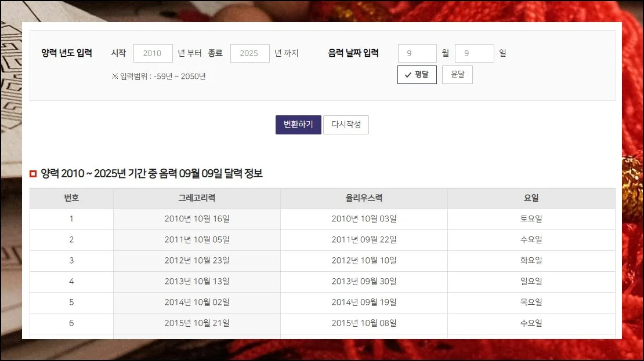Focus the lunar month input field
This screenshot has width=644, height=361.
[x=417, y=53]
